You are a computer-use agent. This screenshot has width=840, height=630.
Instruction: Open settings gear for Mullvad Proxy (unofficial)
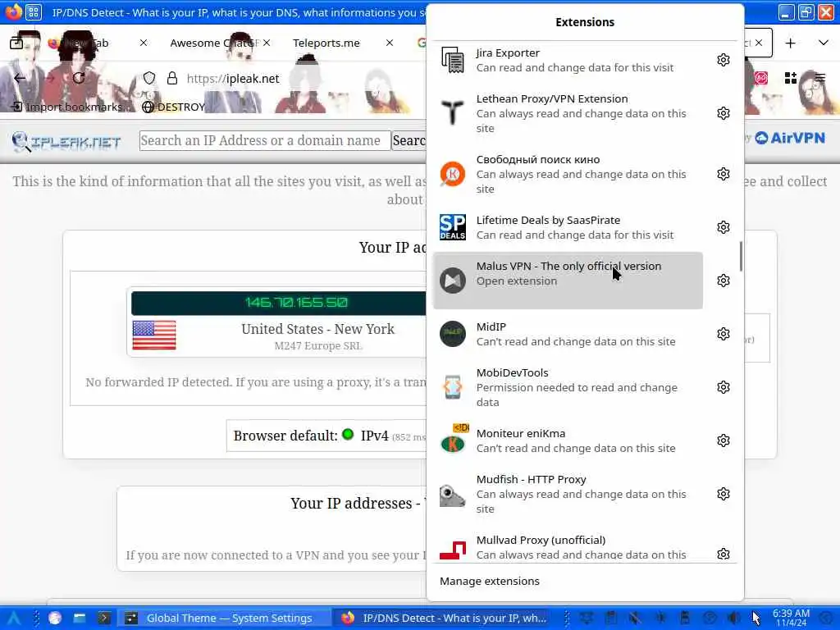tap(724, 554)
